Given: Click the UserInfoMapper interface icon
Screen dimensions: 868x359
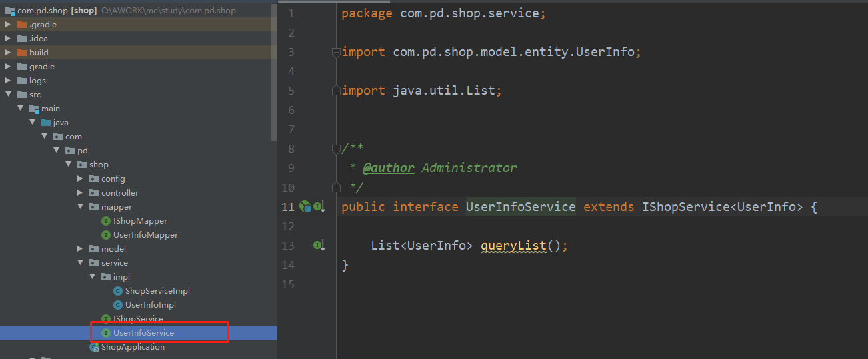Looking at the screenshot, I should (x=106, y=234).
